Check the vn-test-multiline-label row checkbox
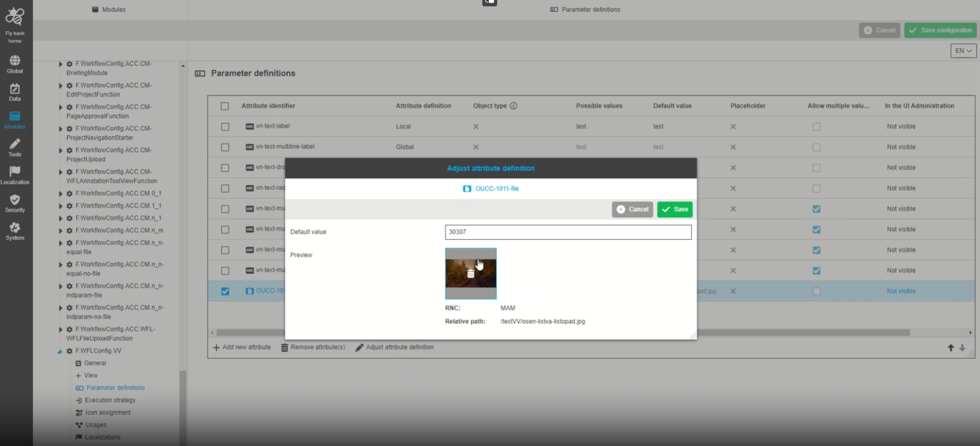 coord(225,148)
